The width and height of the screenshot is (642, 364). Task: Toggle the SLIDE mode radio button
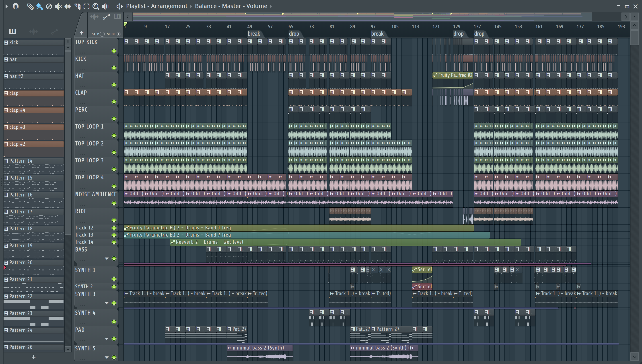[119, 34]
